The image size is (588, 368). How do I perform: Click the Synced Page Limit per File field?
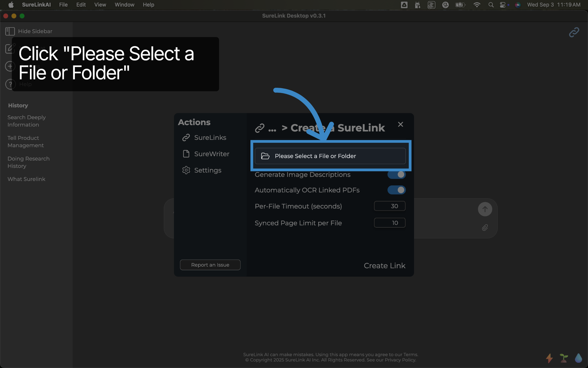(390, 223)
